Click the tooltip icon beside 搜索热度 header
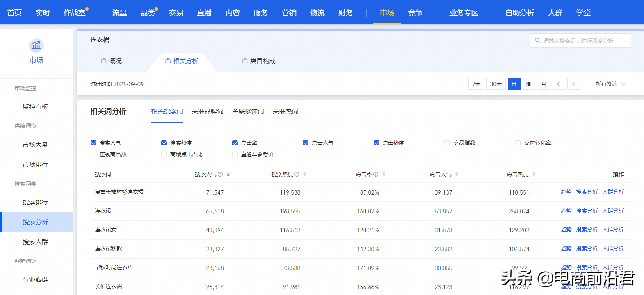Screen dimensions: 644x295 [296, 174]
